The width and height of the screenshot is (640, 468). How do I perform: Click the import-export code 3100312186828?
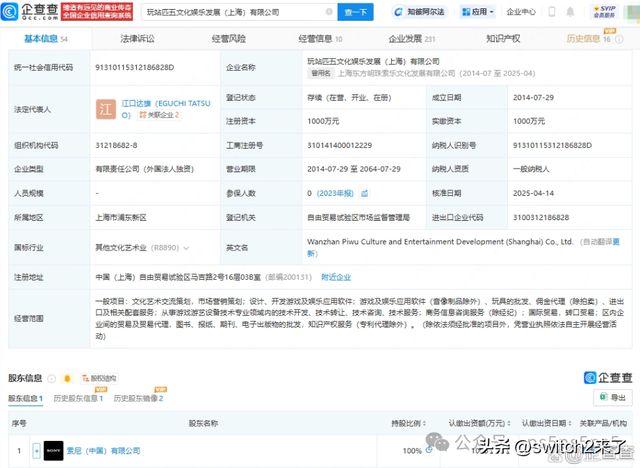(541, 217)
